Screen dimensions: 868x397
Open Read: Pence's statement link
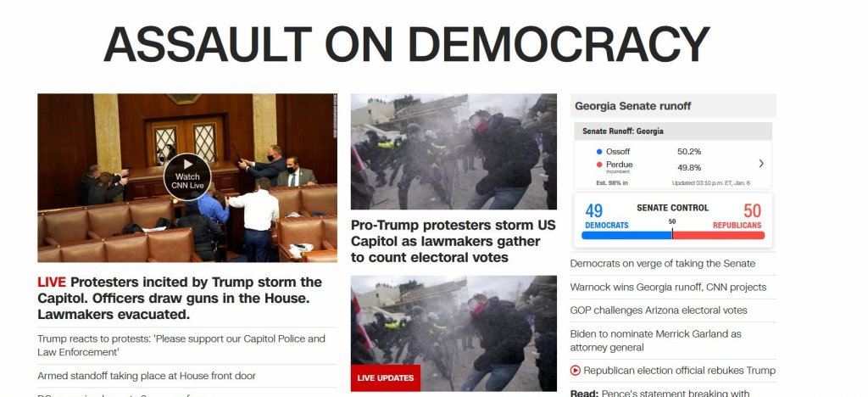659,393
